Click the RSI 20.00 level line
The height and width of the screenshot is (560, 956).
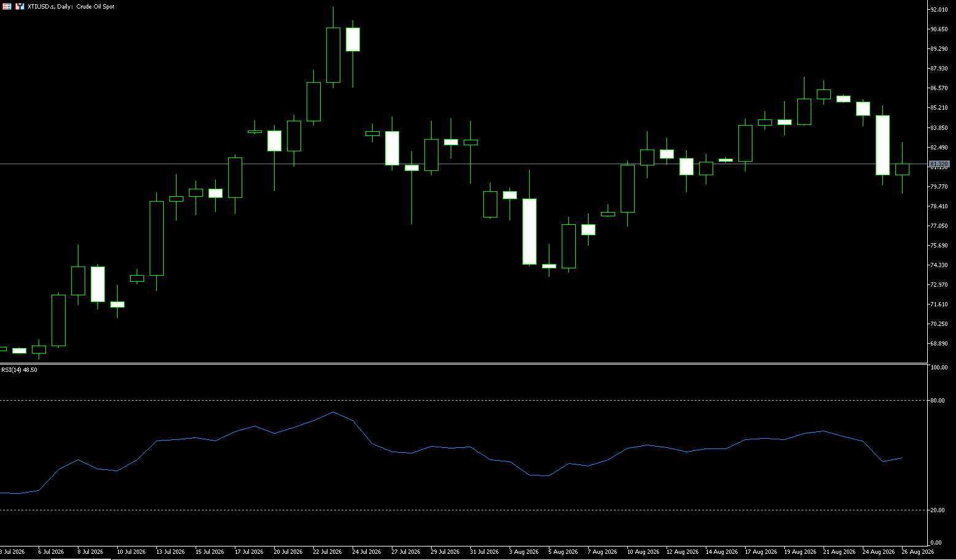(x=463, y=510)
